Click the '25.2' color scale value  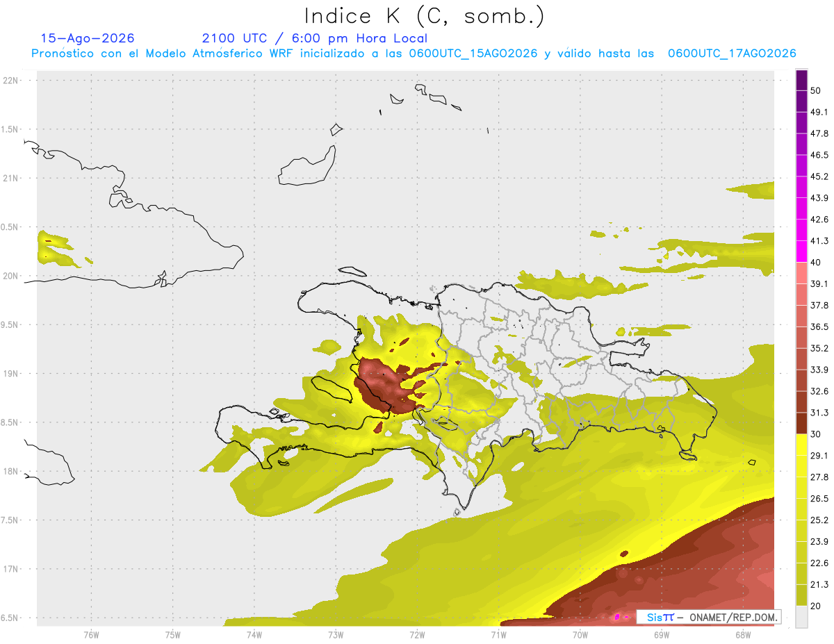[819, 520]
